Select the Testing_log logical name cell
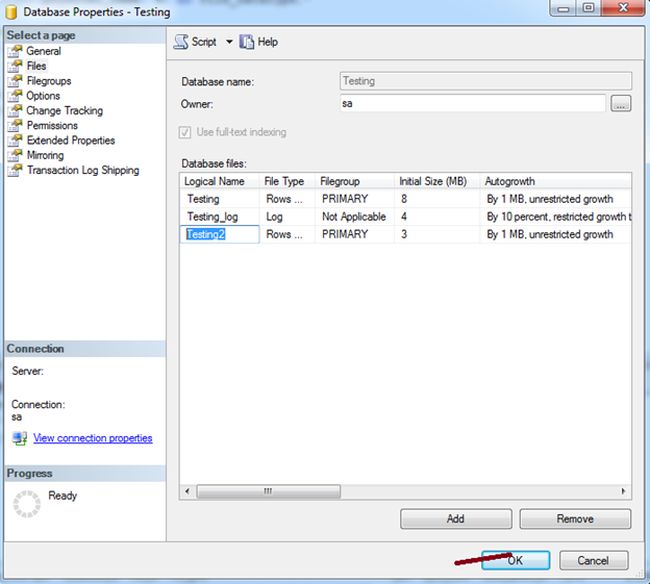 (220, 216)
